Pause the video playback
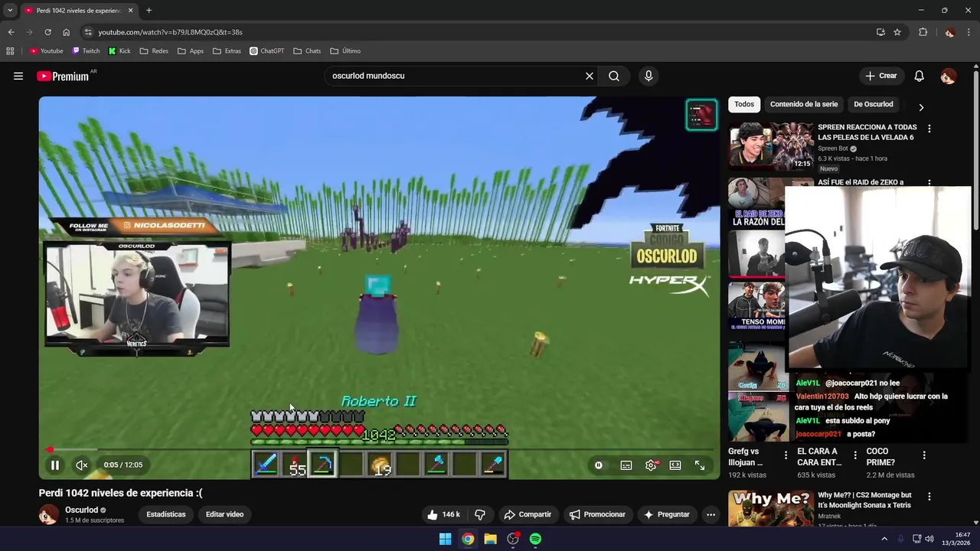980x551 pixels. click(x=55, y=465)
